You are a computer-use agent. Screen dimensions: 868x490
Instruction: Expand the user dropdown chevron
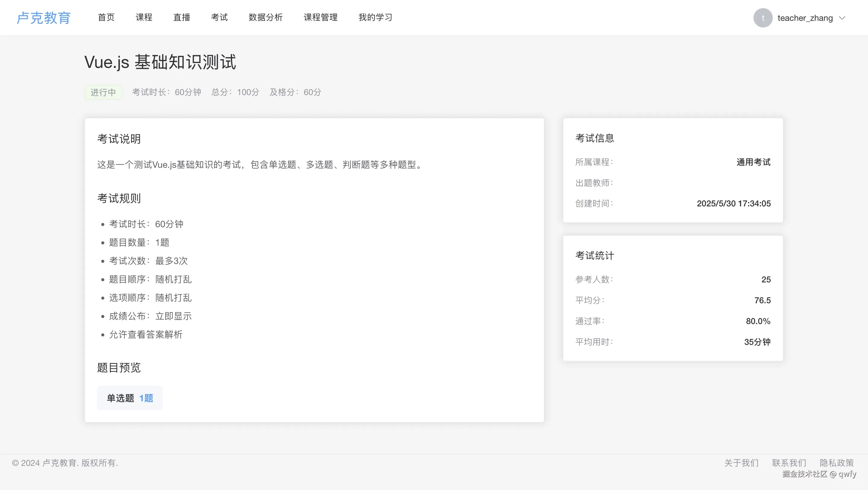tap(842, 18)
